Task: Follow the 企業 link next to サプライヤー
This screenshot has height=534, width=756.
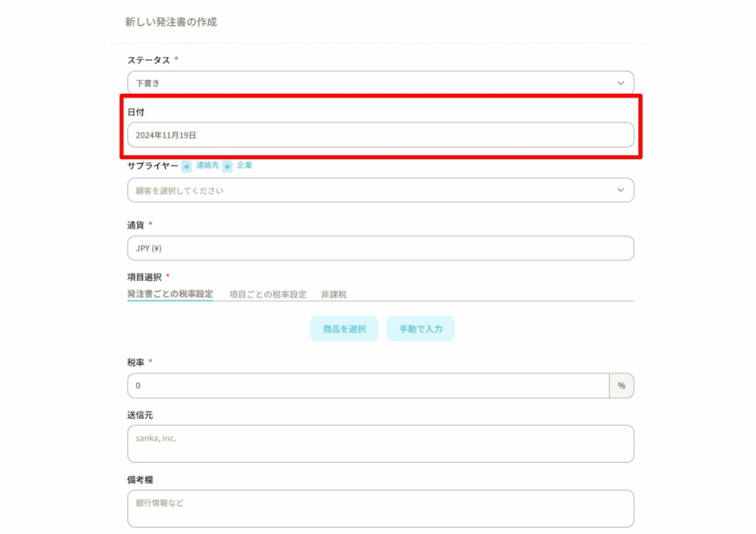Action: [x=244, y=165]
